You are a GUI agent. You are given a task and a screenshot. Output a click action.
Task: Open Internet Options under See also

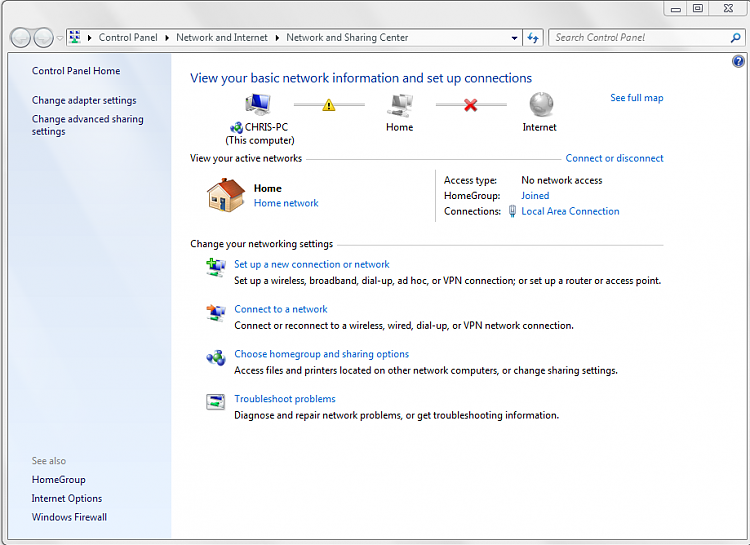pos(67,499)
